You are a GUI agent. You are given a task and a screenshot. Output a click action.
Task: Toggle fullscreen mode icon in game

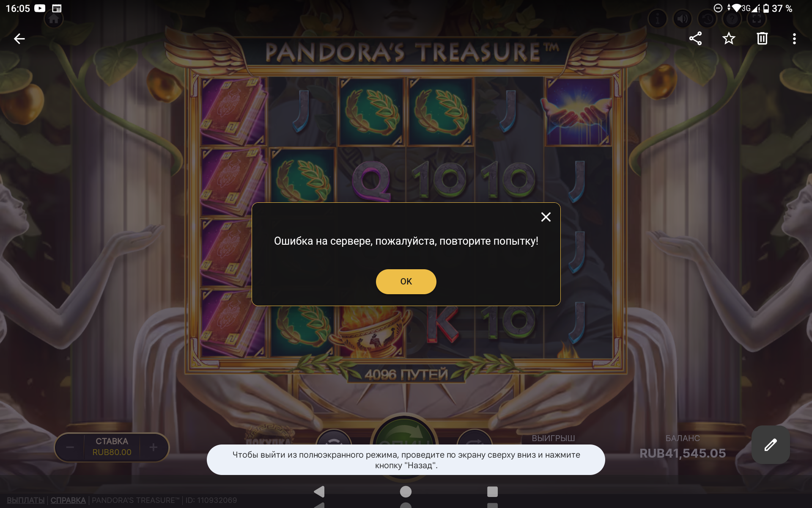(x=756, y=19)
